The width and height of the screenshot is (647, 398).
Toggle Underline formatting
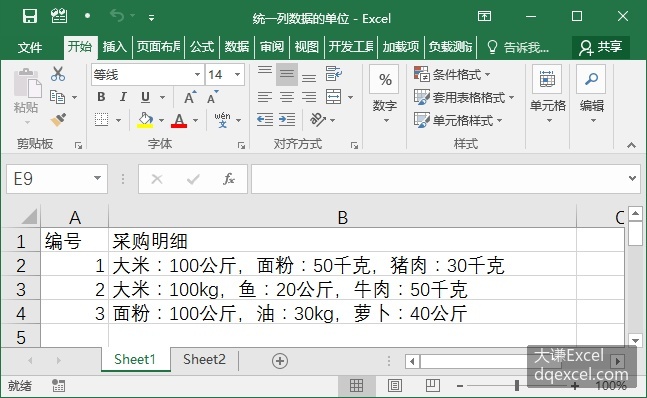pos(145,97)
